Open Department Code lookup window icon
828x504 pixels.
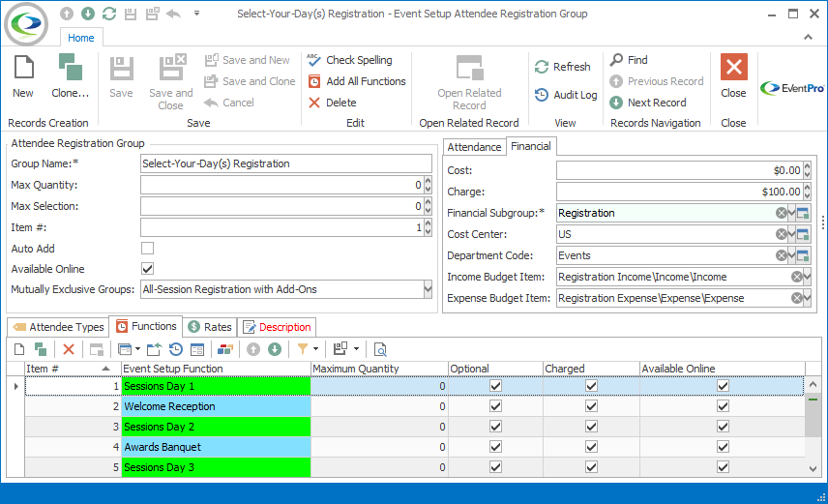pos(803,255)
